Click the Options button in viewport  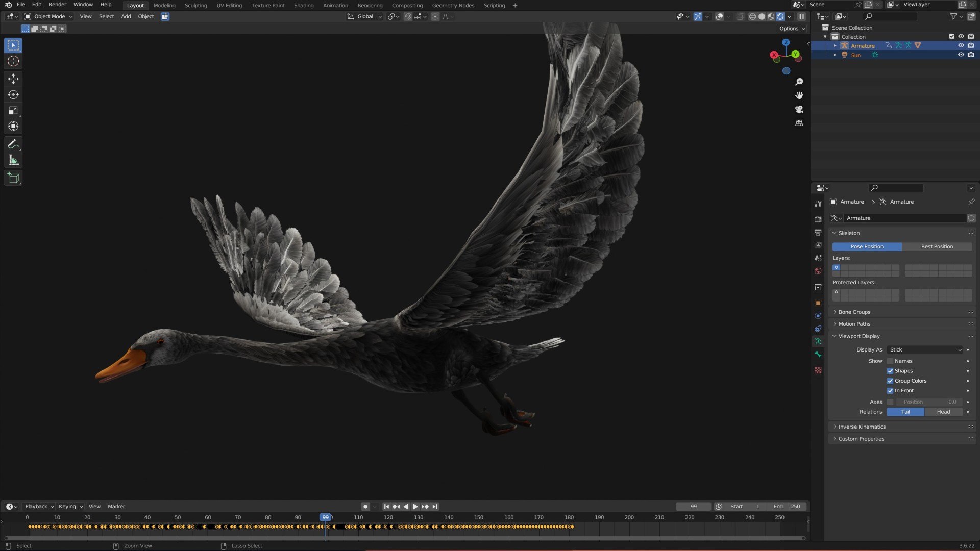pos(792,29)
